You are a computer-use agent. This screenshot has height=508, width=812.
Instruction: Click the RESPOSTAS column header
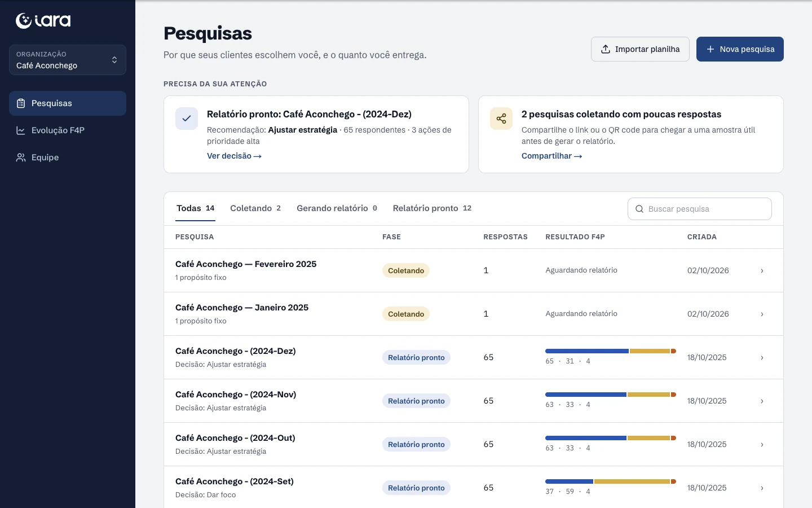505,237
